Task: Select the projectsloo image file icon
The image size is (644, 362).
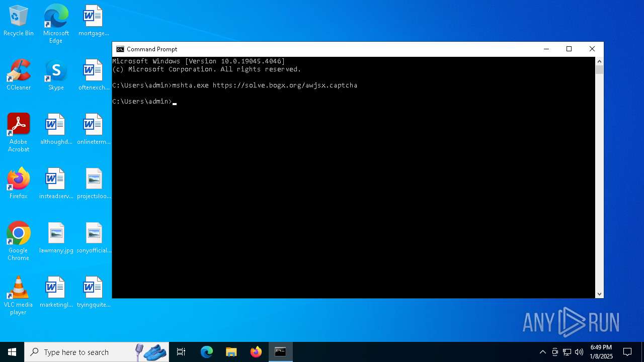Action: 94,184
